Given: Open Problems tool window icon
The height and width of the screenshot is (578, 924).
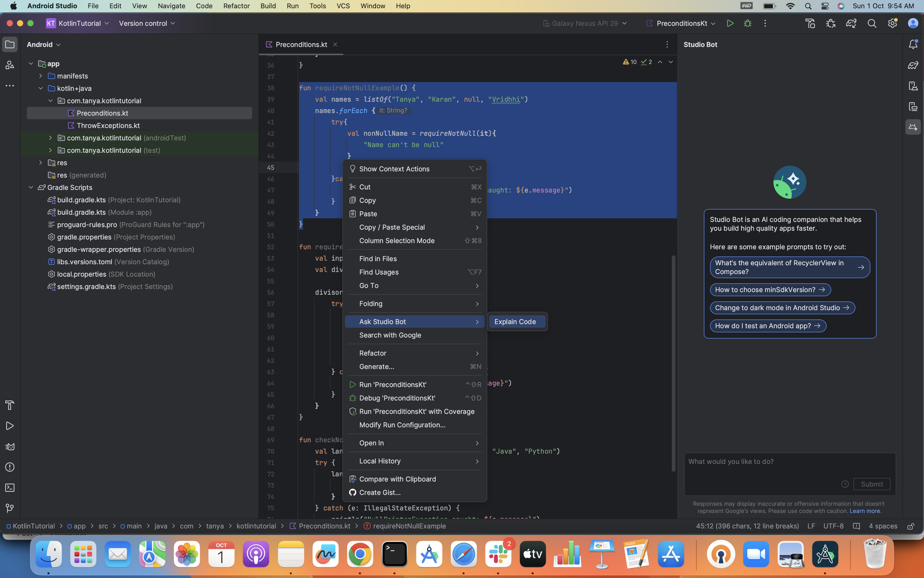Looking at the screenshot, I should tap(10, 467).
